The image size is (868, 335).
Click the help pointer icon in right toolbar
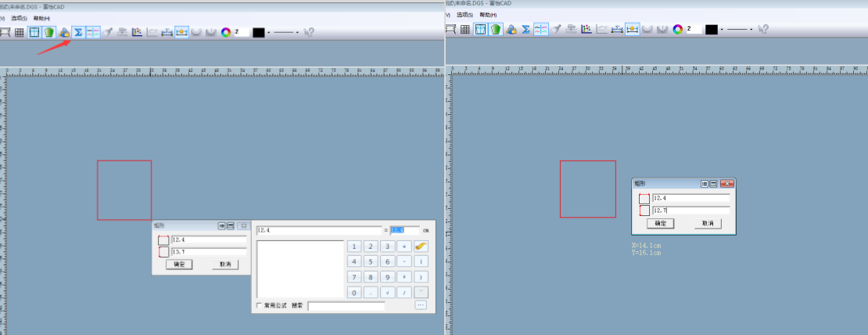(762, 29)
